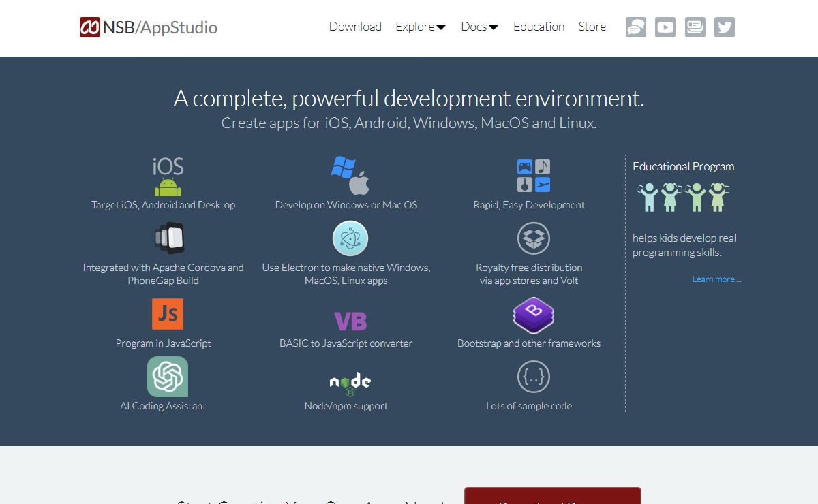818x504 pixels.
Task: Click the Windows and Apple logos icon
Action: tap(350, 176)
